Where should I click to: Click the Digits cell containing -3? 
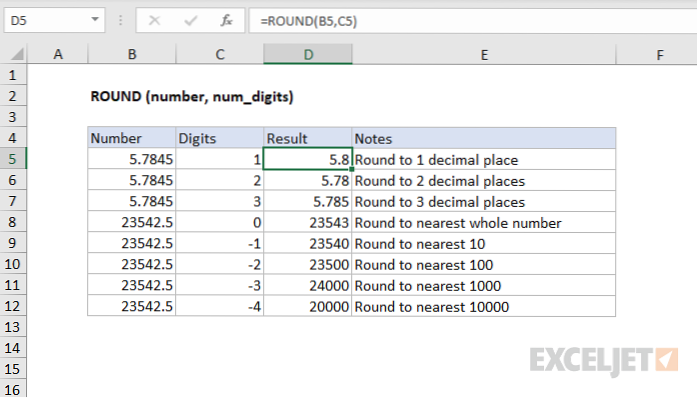click(220, 285)
